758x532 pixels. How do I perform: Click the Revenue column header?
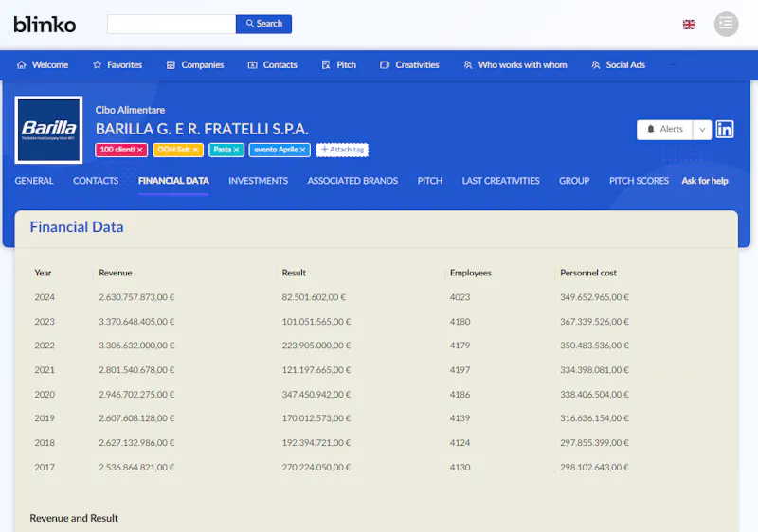[x=115, y=273]
